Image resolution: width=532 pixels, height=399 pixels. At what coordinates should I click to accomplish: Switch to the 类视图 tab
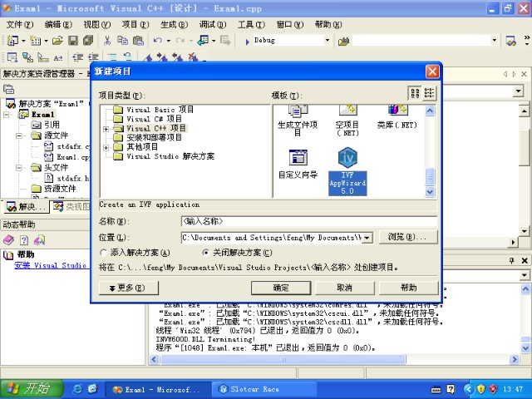(71, 206)
